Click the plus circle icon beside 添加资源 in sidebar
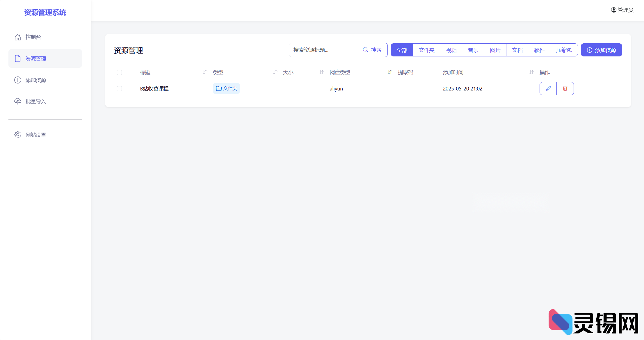Screen dimensions: 644x340 [x=18, y=80]
